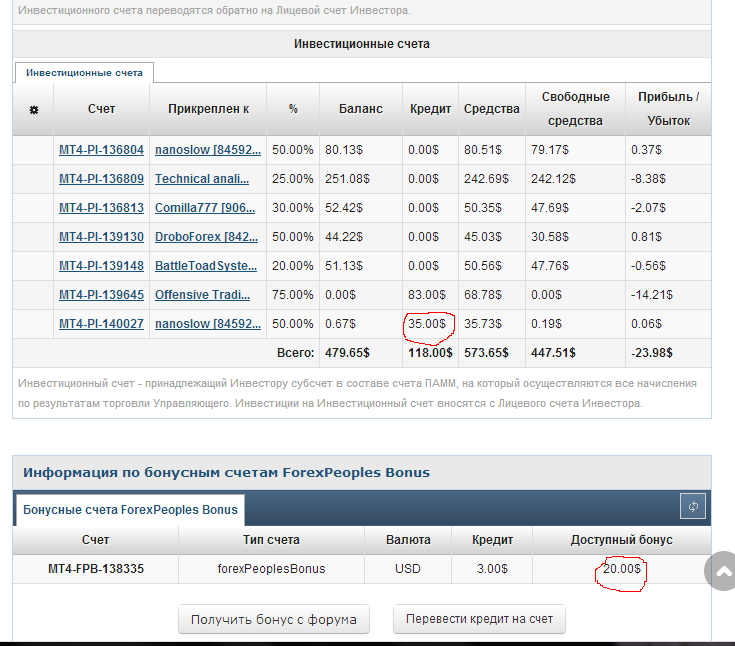Open the BattleToadSyste... PAMM link
735x646 pixels.
pyautogui.click(x=206, y=266)
